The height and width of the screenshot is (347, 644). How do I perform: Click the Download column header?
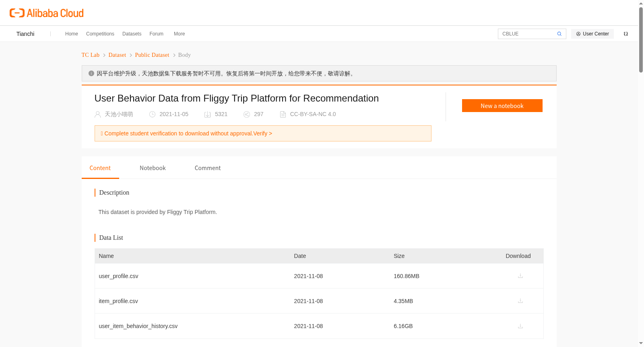pyautogui.click(x=518, y=256)
